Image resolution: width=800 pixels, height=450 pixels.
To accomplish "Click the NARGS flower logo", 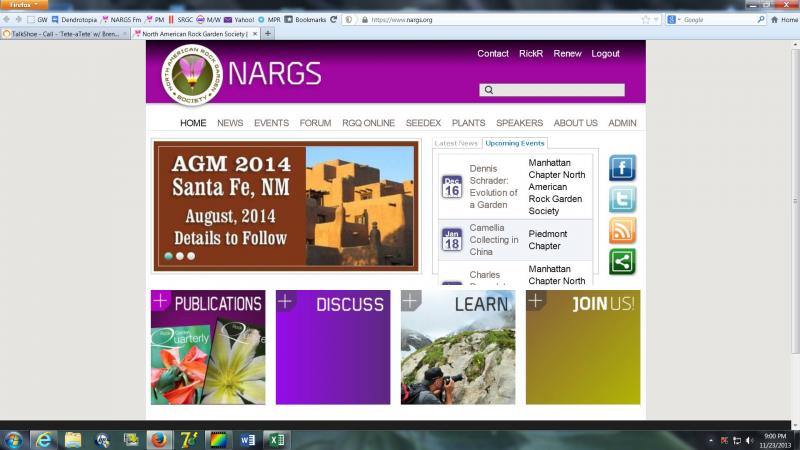I will (190, 74).
